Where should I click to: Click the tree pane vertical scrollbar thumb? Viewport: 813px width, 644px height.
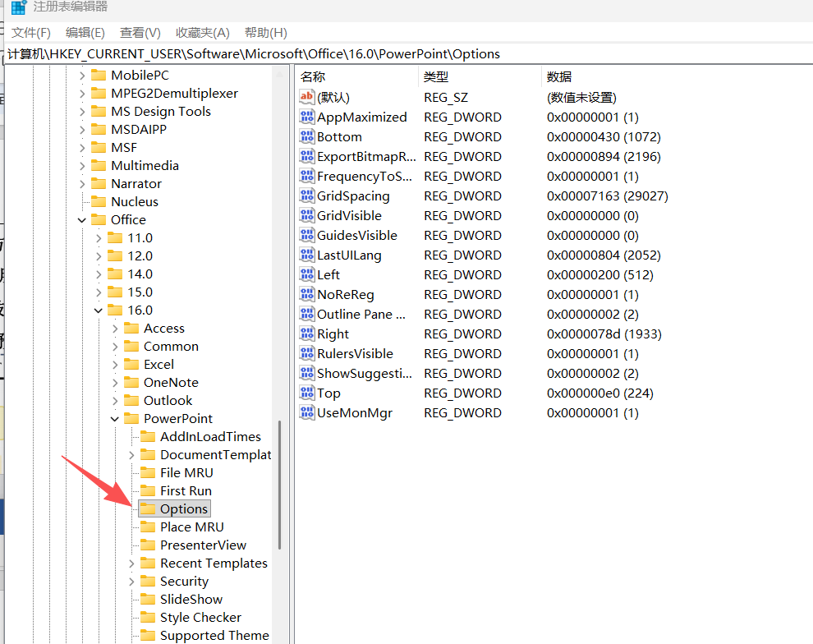click(280, 485)
